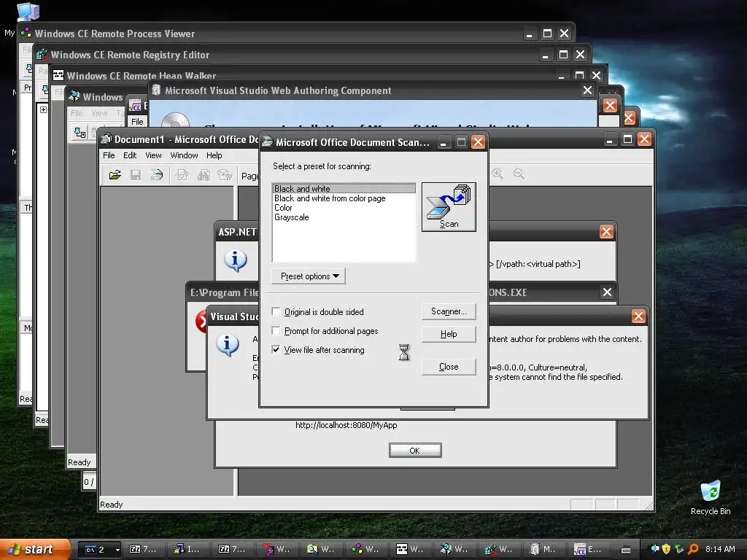Click the Zoom In magnifier icon
The width and height of the screenshot is (747, 560).
pos(498,174)
